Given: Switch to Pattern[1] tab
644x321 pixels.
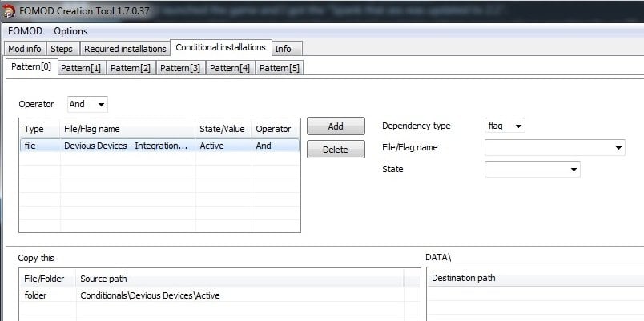Looking at the screenshot, I should (81, 68).
